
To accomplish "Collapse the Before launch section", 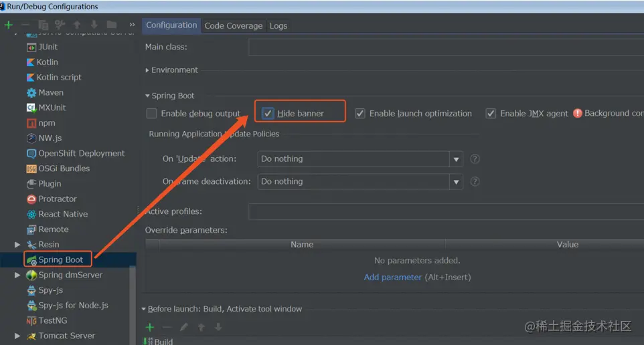I will click(144, 309).
